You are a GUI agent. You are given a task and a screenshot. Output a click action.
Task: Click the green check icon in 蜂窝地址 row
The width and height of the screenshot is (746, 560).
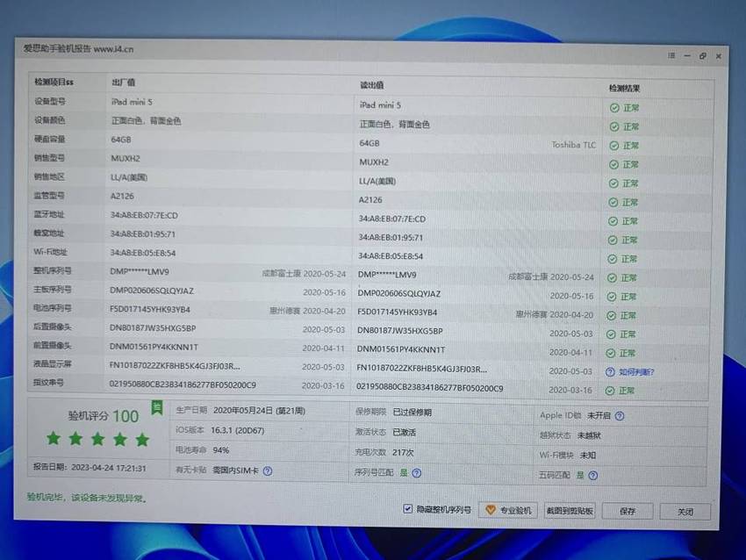pyautogui.click(x=613, y=241)
